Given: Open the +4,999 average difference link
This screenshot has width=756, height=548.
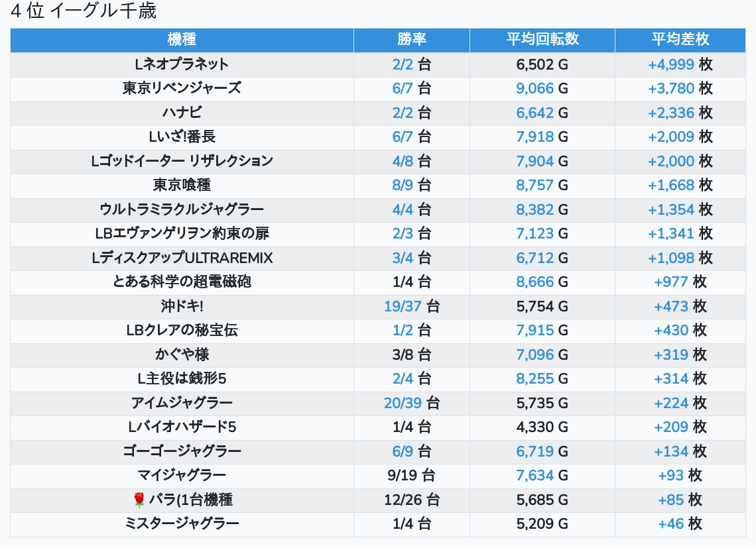Looking at the screenshot, I should pyautogui.click(x=671, y=64).
